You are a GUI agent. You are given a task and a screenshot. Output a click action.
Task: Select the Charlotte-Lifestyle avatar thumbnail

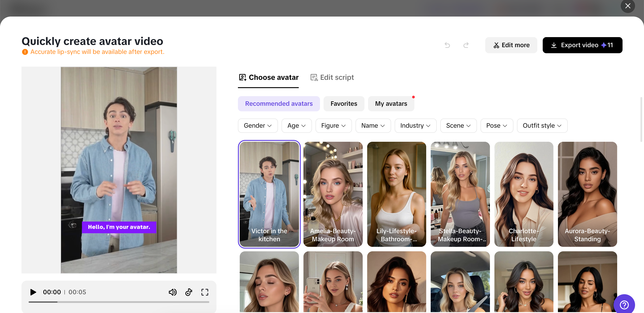pyautogui.click(x=524, y=194)
